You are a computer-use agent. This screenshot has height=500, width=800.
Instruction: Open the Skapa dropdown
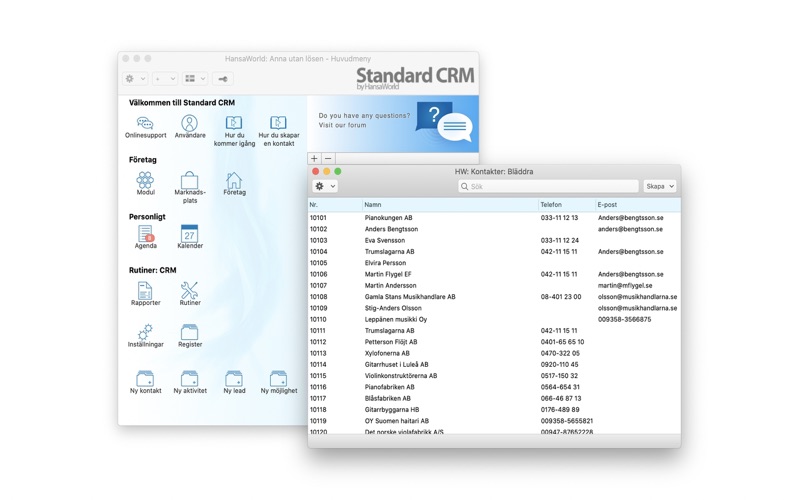[659, 186]
